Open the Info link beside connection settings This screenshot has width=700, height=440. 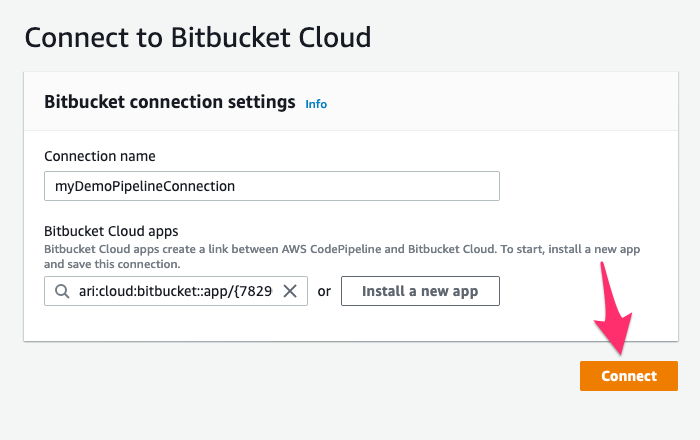pyautogui.click(x=316, y=104)
